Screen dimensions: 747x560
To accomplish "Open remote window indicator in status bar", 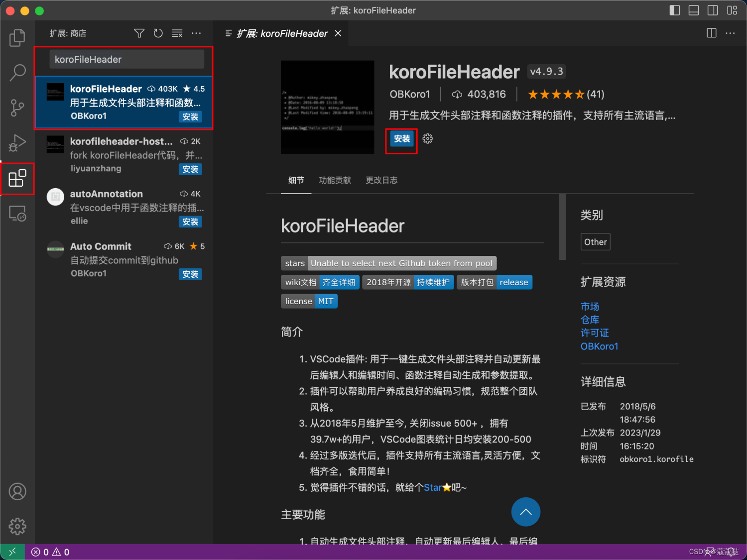I will click(12, 552).
